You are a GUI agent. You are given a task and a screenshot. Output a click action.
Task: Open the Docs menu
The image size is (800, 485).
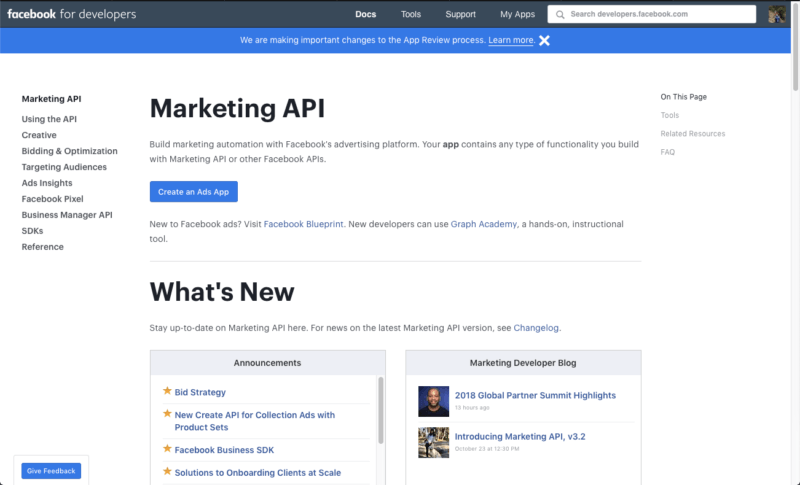point(365,15)
